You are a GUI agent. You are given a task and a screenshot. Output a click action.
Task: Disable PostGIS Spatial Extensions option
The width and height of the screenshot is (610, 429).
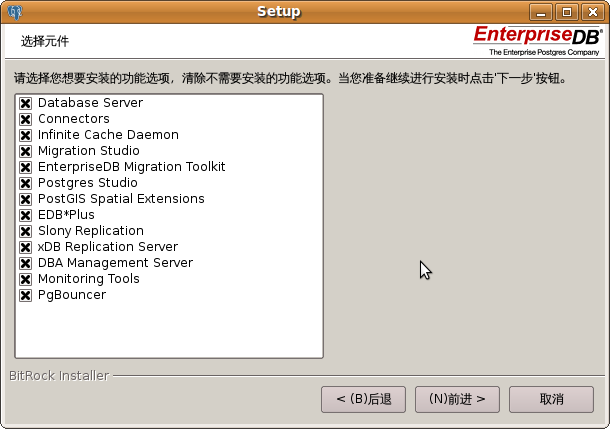coord(25,200)
